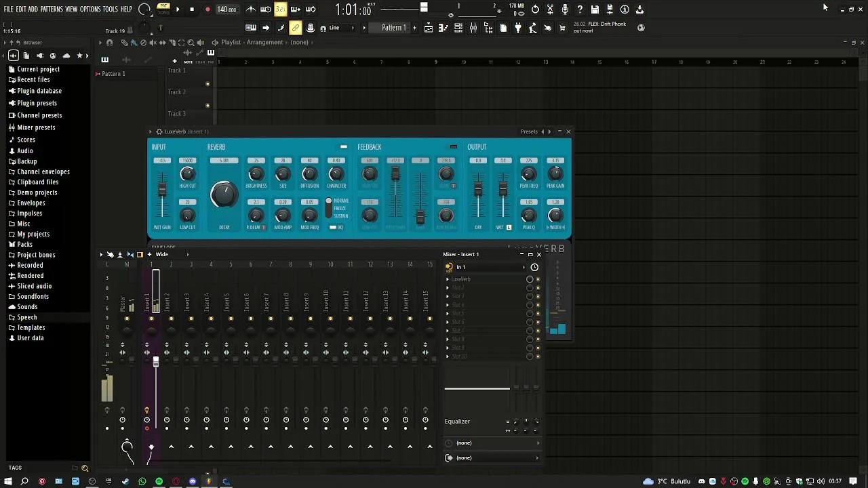Image resolution: width=868 pixels, height=488 pixels.
Task: Click the mixer latency clock icon beside In 1
Action: (534, 267)
